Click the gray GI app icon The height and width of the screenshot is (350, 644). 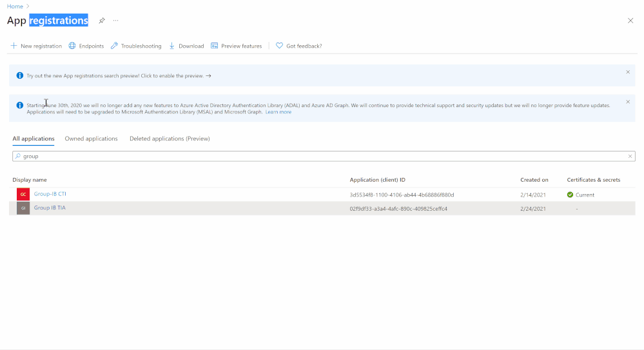pos(23,208)
